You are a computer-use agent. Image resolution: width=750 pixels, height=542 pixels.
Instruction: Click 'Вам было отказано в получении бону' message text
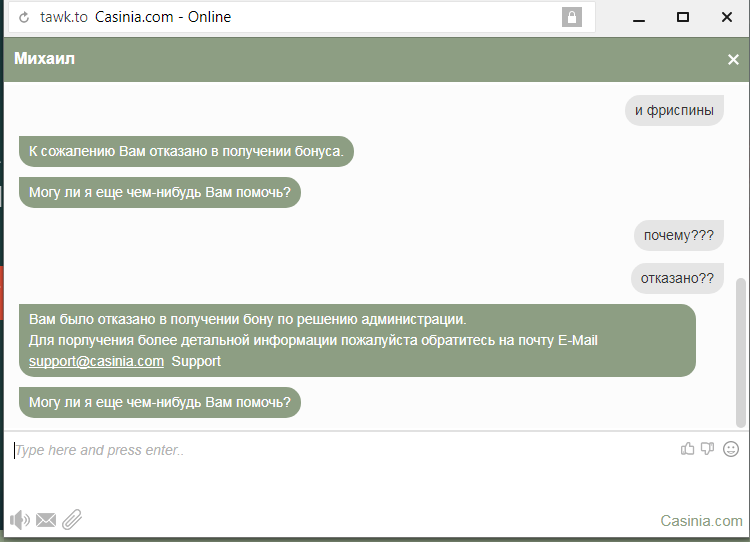(357, 340)
